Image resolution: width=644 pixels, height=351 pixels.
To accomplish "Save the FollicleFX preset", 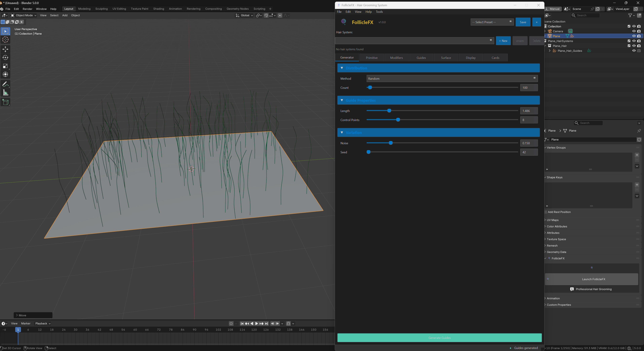I will point(523,22).
